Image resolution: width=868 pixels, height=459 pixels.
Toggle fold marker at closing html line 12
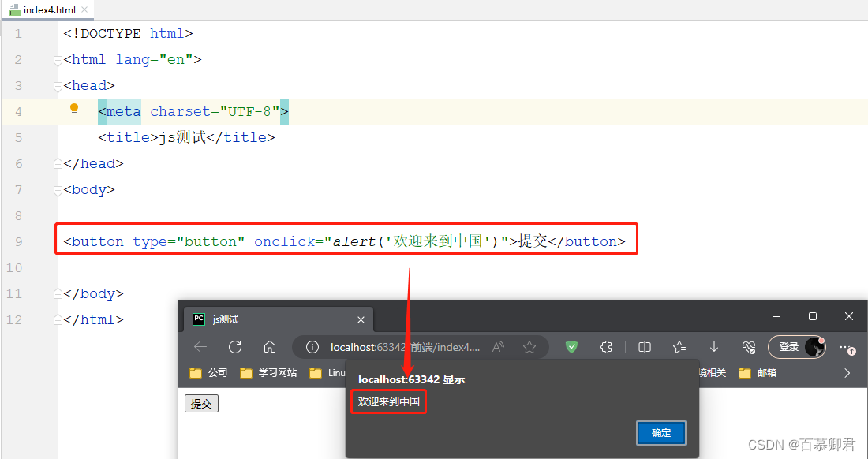[x=58, y=319]
